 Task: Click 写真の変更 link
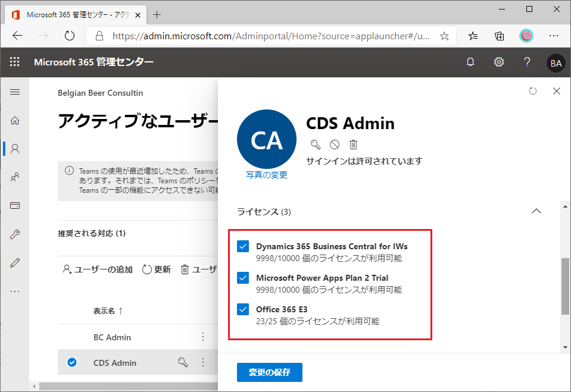(267, 175)
